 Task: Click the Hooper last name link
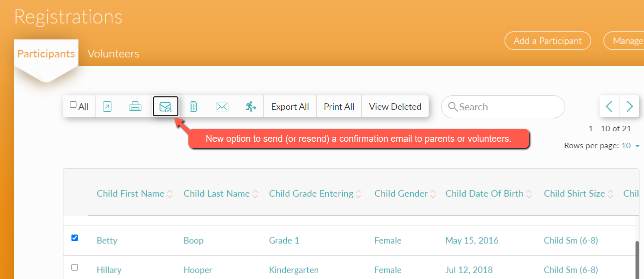click(198, 270)
